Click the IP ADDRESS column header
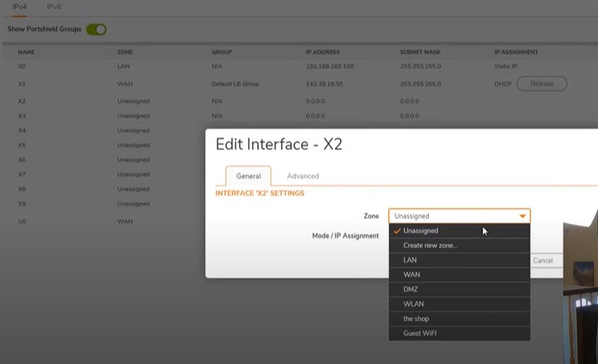 (322, 52)
